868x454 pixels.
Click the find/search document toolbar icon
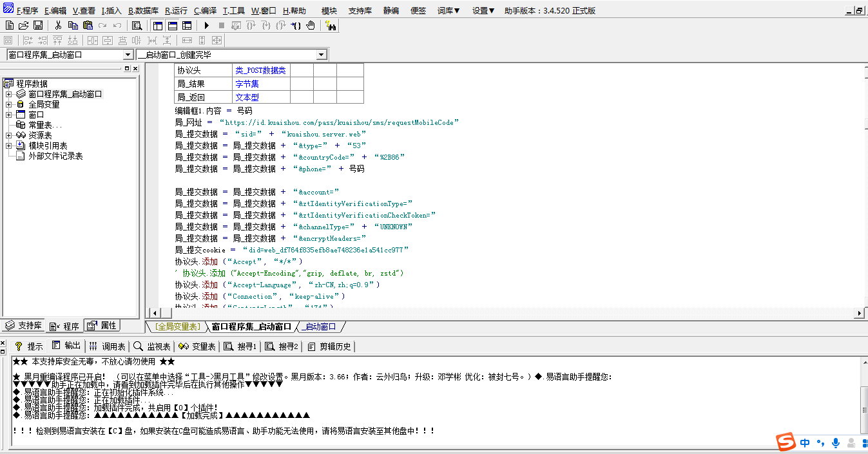point(137,26)
